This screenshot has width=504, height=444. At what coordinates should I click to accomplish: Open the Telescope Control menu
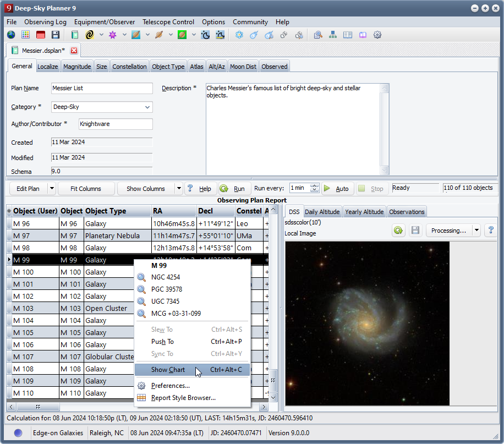click(x=168, y=22)
